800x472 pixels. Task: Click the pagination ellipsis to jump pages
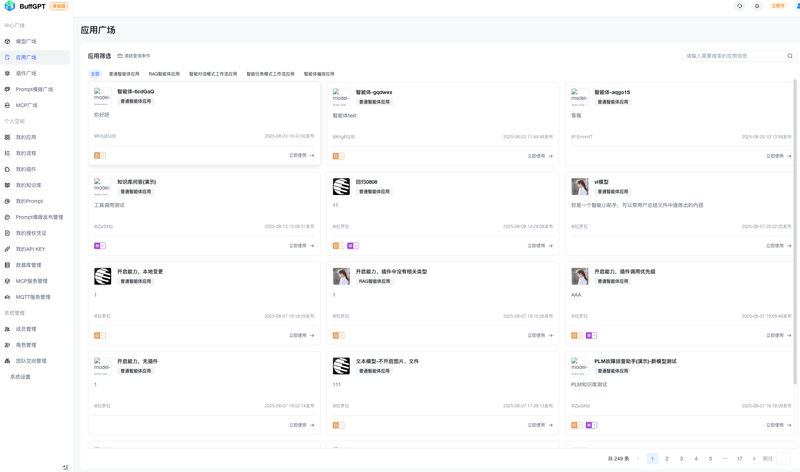click(725, 459)
